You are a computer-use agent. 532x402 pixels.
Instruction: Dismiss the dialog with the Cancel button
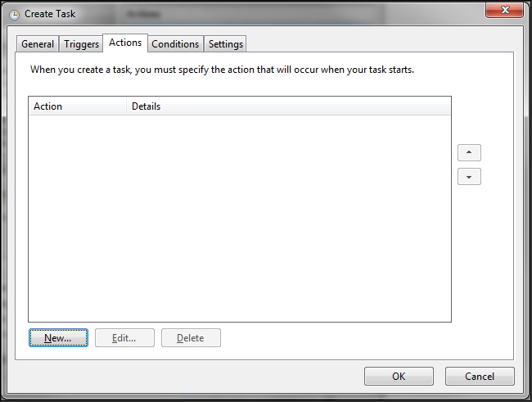(480, 377)
